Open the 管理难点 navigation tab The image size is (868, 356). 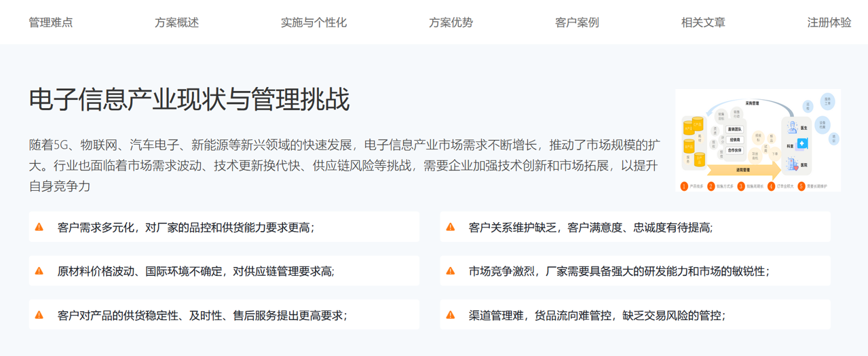pos(50,22)
